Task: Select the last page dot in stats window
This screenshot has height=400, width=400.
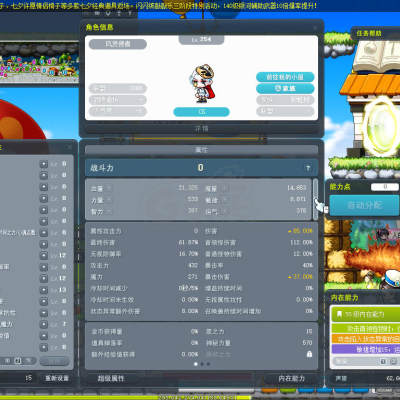Action: pyautogui.click(x=208, y=364)
